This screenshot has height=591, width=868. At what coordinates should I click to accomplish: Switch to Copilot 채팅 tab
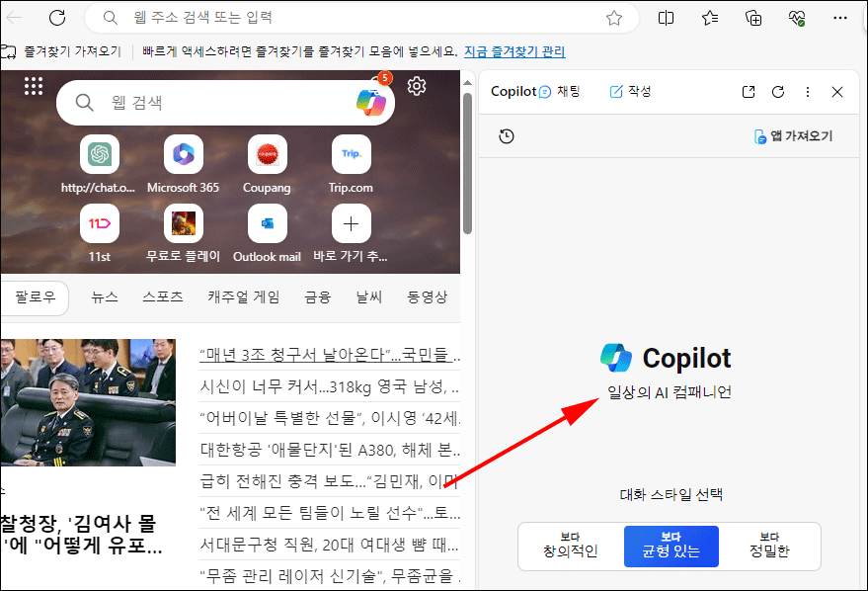[x=560, y=91]
